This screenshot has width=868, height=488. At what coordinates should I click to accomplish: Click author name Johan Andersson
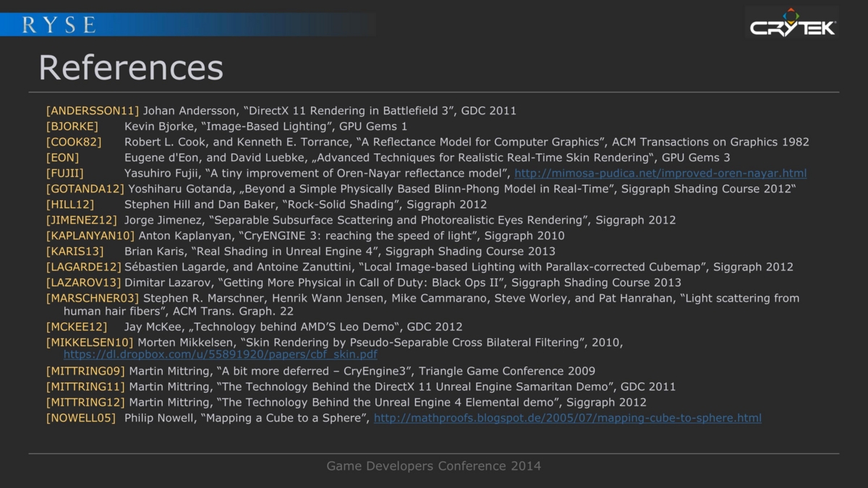190,111
